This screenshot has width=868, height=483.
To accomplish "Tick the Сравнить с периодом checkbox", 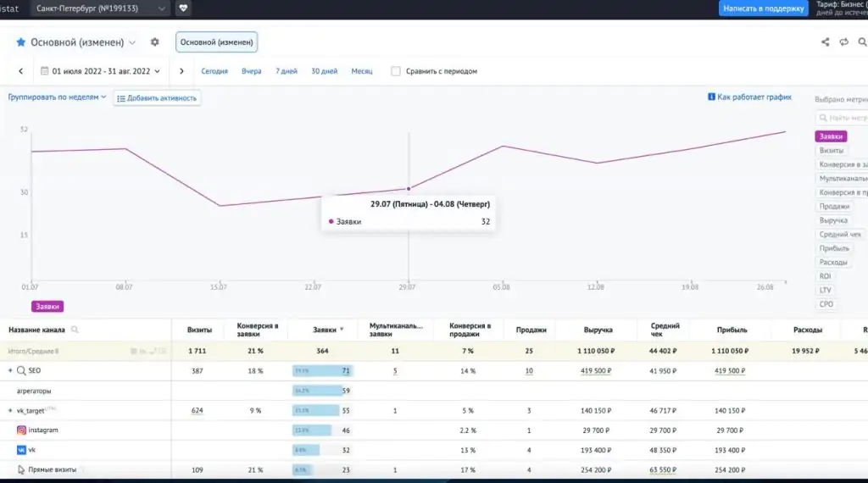I will [x=396, y=71].
